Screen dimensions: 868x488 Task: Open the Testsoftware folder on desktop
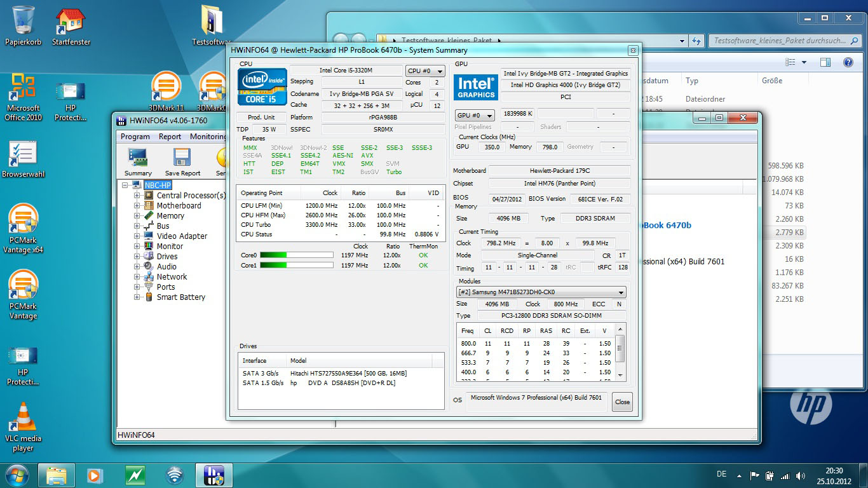(212, 25)
